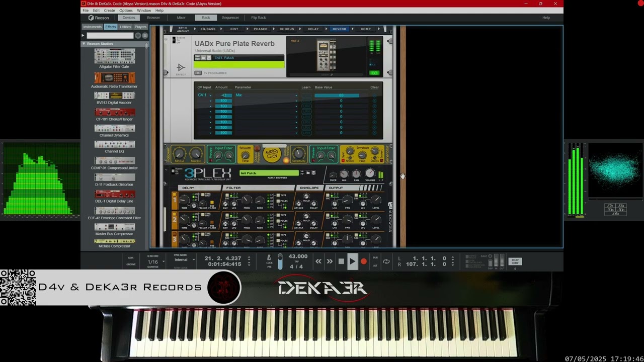
Task: Open the File menu
Action: (x=86, y=11)
